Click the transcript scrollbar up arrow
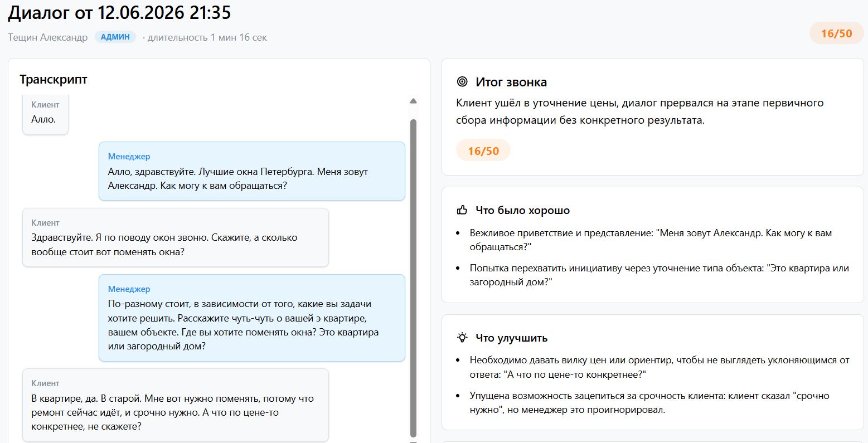 tap(413, 101)
